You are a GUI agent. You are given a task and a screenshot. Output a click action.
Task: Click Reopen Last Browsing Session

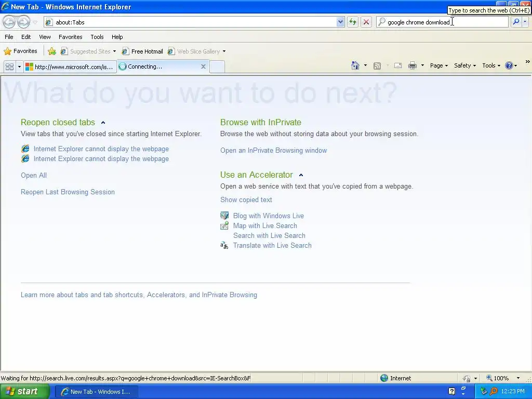tap(68, 192)
